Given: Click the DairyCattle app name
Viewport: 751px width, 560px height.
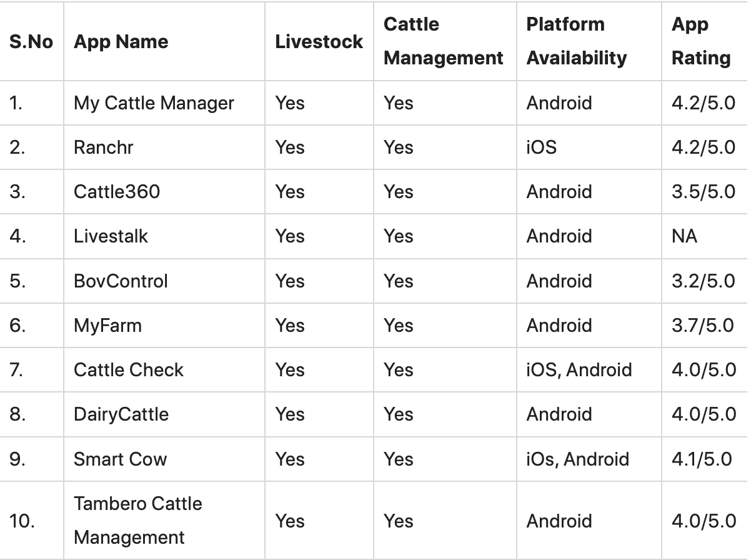Looking at the screenshot, I should pyautogui.click(x=121, y=414).
